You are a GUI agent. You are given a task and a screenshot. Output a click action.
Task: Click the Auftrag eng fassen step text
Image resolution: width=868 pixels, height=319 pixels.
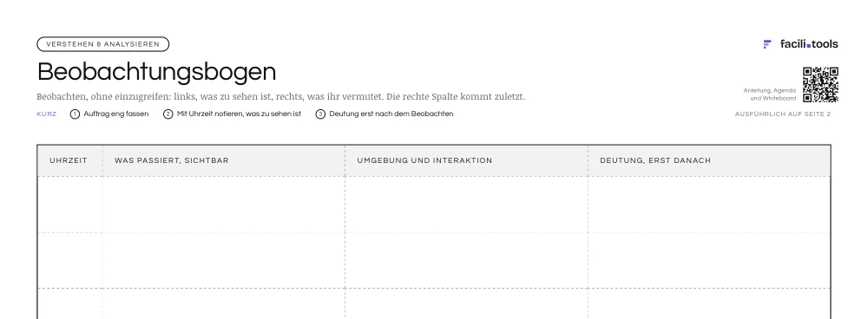[116, 114]
